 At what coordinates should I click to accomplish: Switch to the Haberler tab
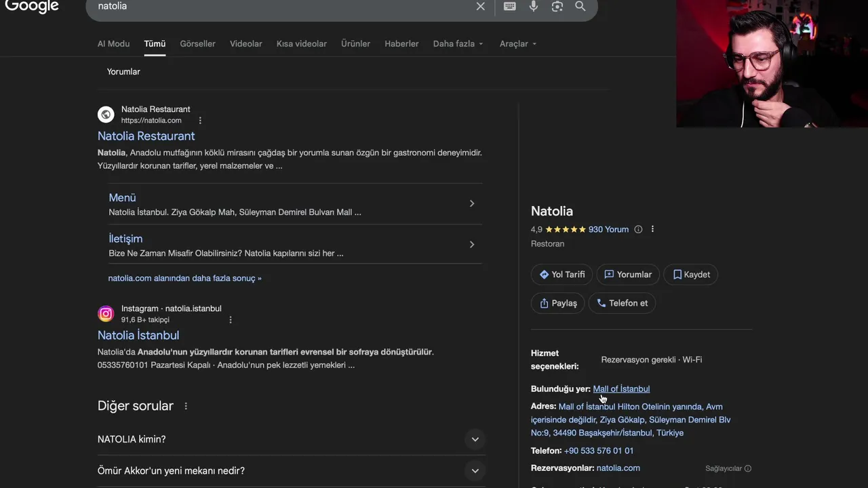[401, 44]
